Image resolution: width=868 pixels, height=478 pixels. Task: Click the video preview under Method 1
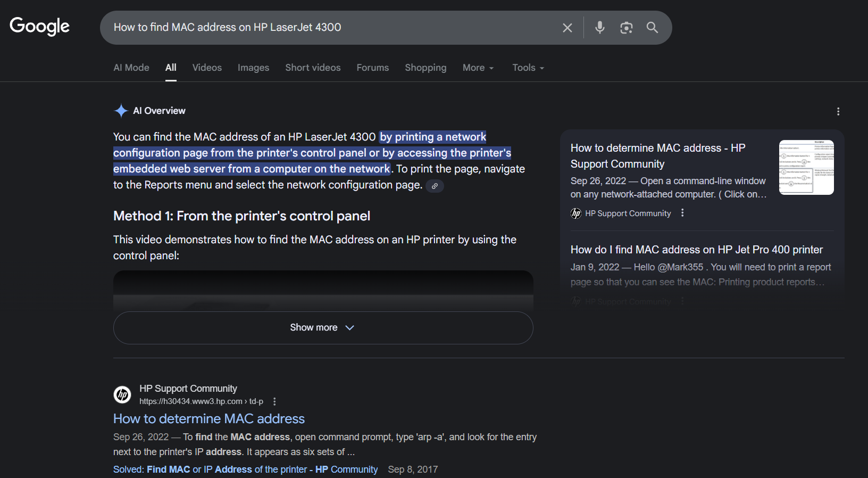(323, 291)
